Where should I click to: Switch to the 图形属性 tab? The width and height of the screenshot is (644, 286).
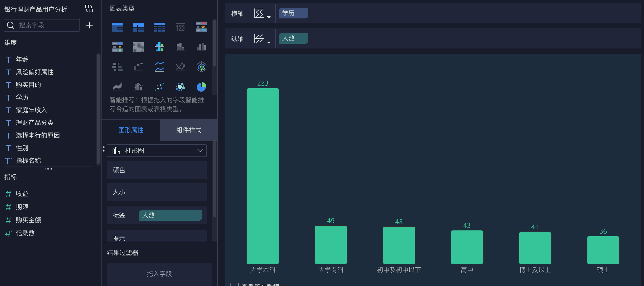(x=131, y=130)
